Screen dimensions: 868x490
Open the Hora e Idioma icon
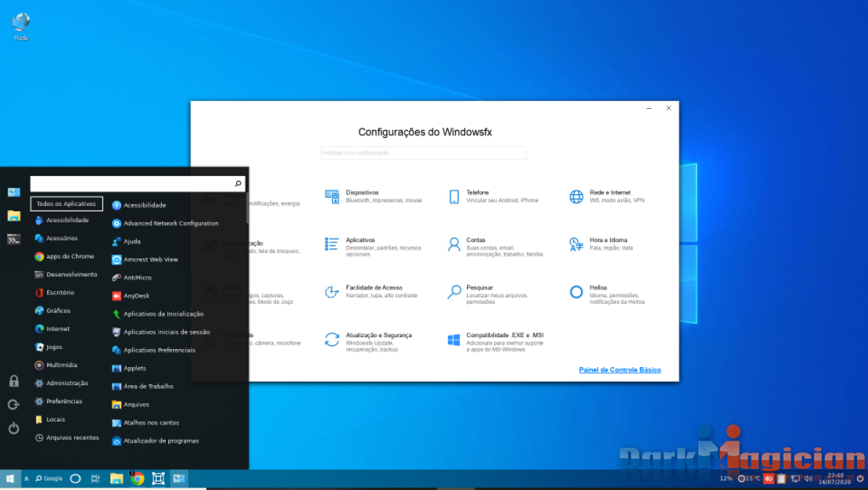tap(576, 244)
